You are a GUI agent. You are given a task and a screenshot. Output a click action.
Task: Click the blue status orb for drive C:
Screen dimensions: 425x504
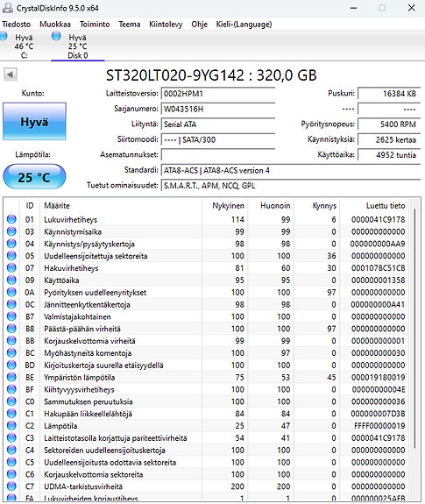[x=4, y=36]
